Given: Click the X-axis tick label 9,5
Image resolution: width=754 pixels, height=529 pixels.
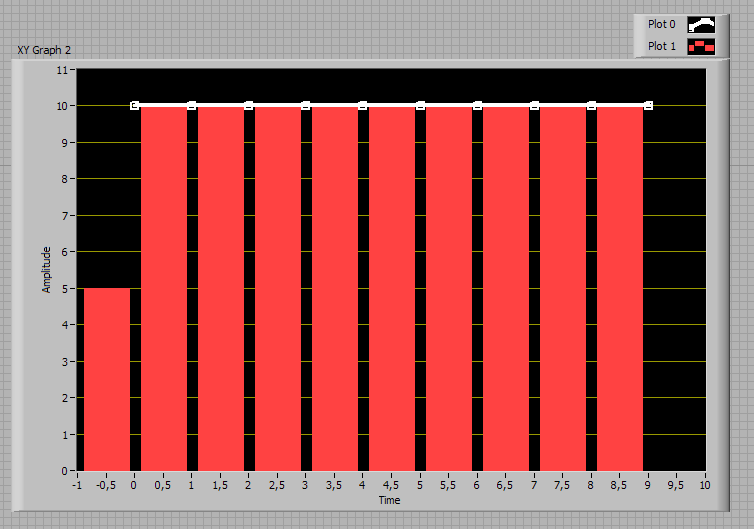Looking at the screenshot, I should pyautogui.click(x=676, y=486).
